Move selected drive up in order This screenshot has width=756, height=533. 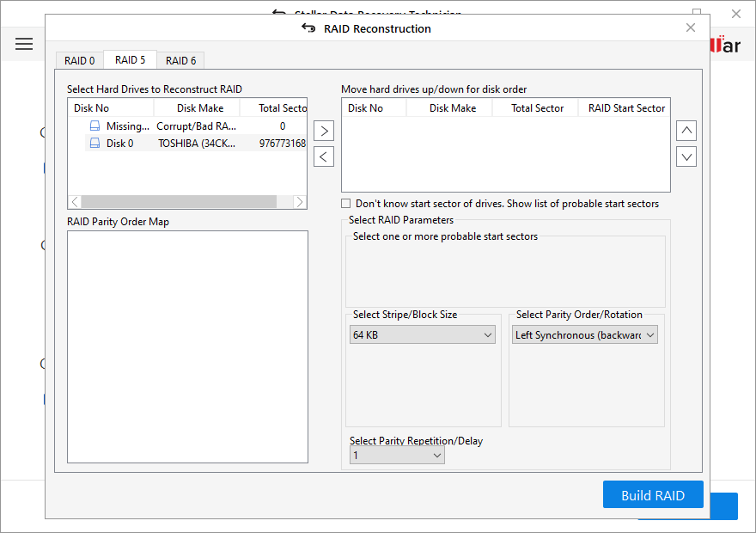point(686,131)
